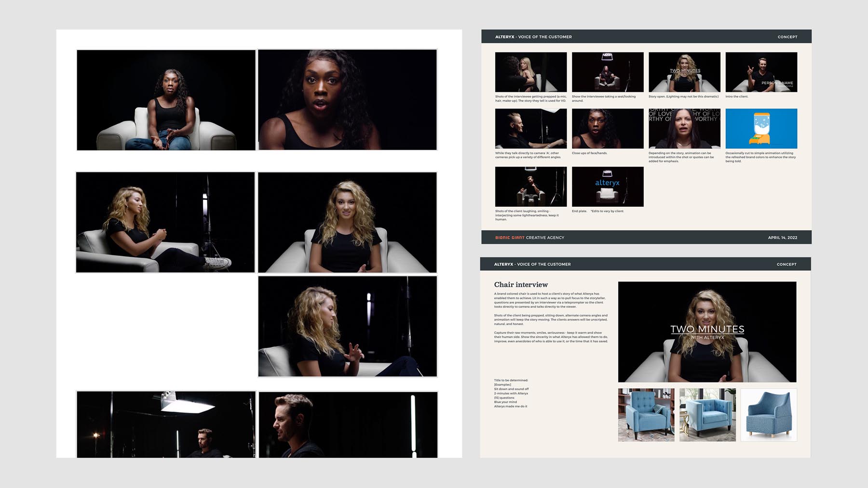Select the tufted blue armchair photo

(646, 415)
